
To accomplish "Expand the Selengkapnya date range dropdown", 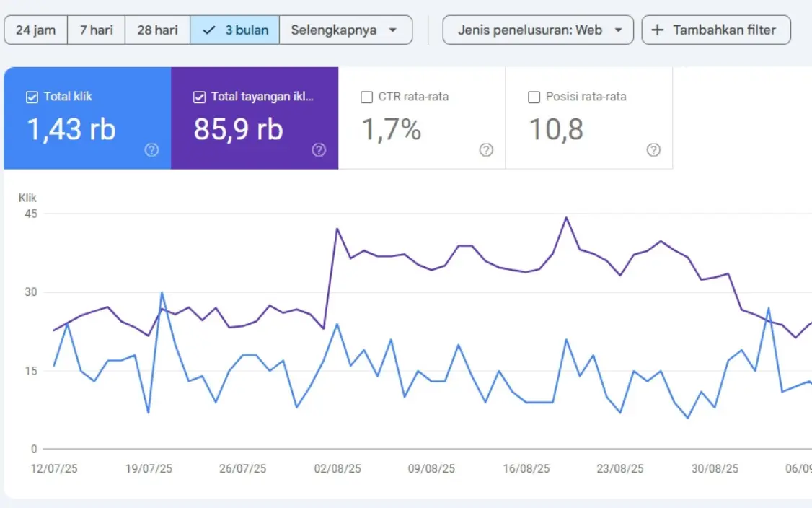I will click(x=345, y=30).
